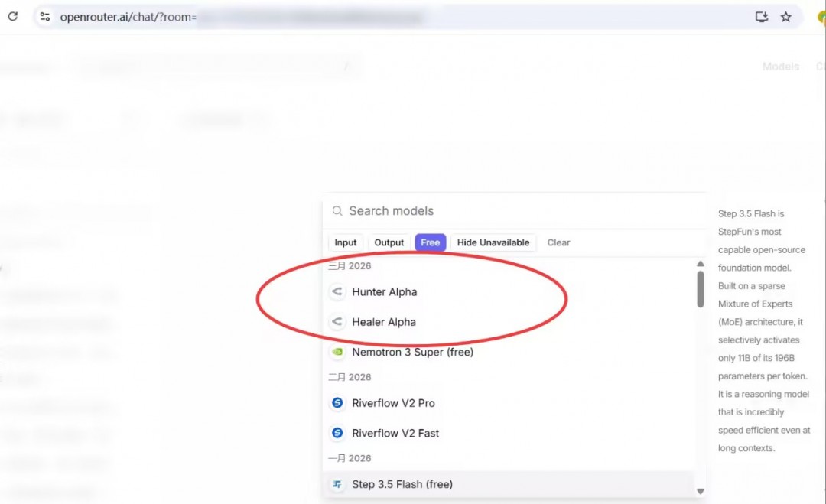Select the Healer Alpha model
Screen dimensions: 826x504
pos(509,322)
